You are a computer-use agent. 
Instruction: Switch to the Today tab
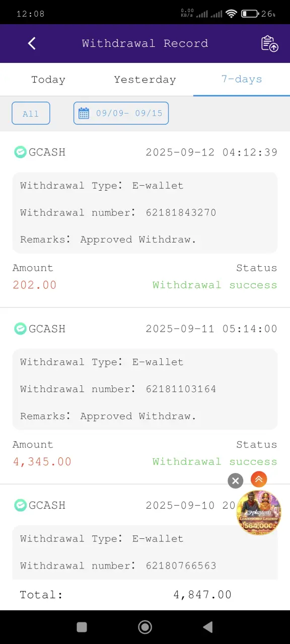(48, 79)
